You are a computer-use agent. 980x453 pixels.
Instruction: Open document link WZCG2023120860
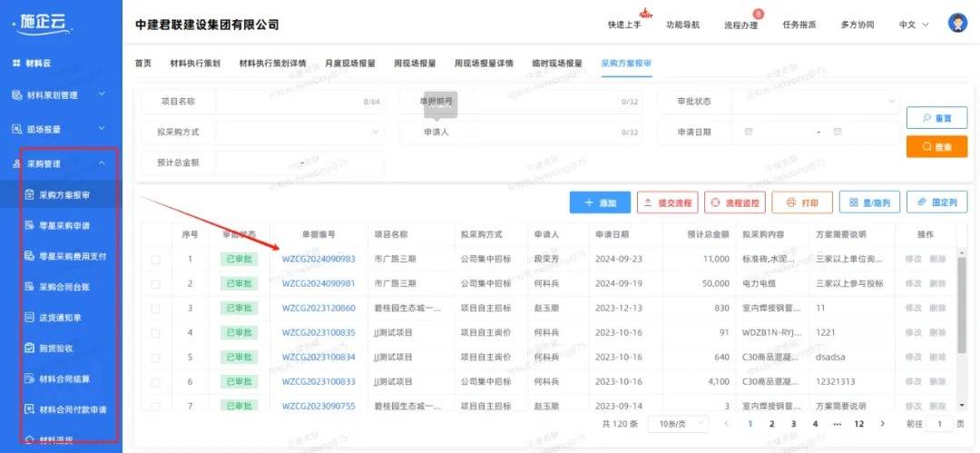[x=318, y=309]
